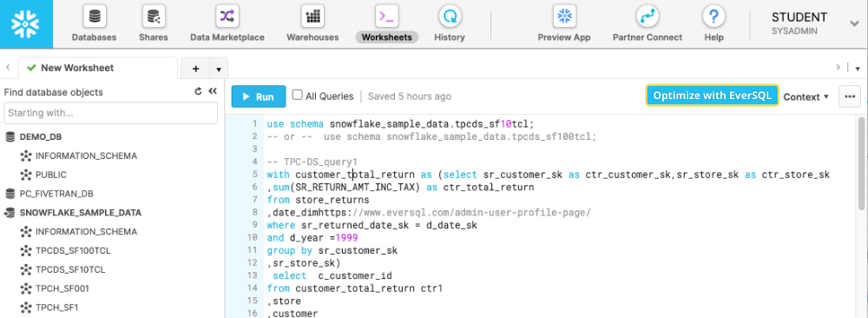
Task: Select the TPCDS_SF10TCL schema
Action: click(70, 270)
